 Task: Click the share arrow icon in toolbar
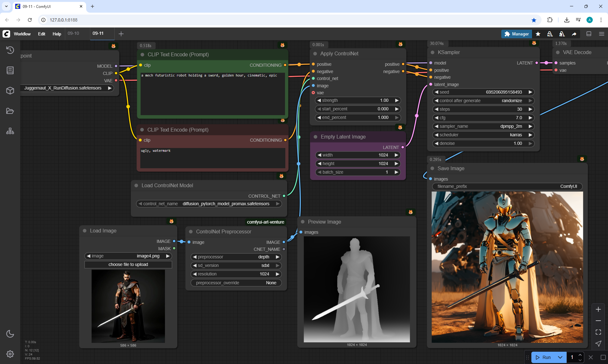tap(574, 34)
